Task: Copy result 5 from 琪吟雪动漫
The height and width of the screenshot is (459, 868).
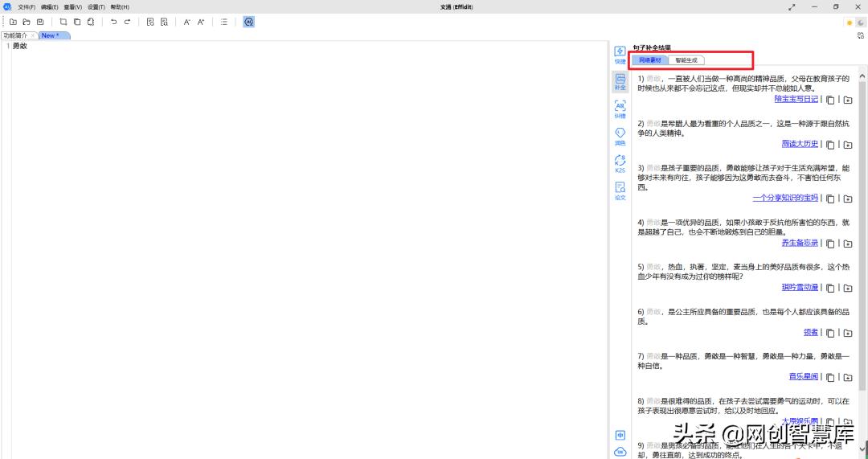Action: (830, 289)
